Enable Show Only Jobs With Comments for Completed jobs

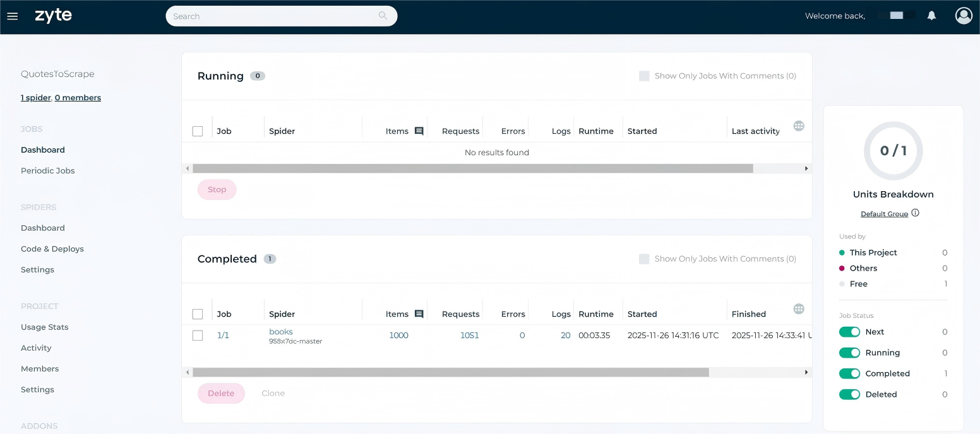tap(644, 259)
